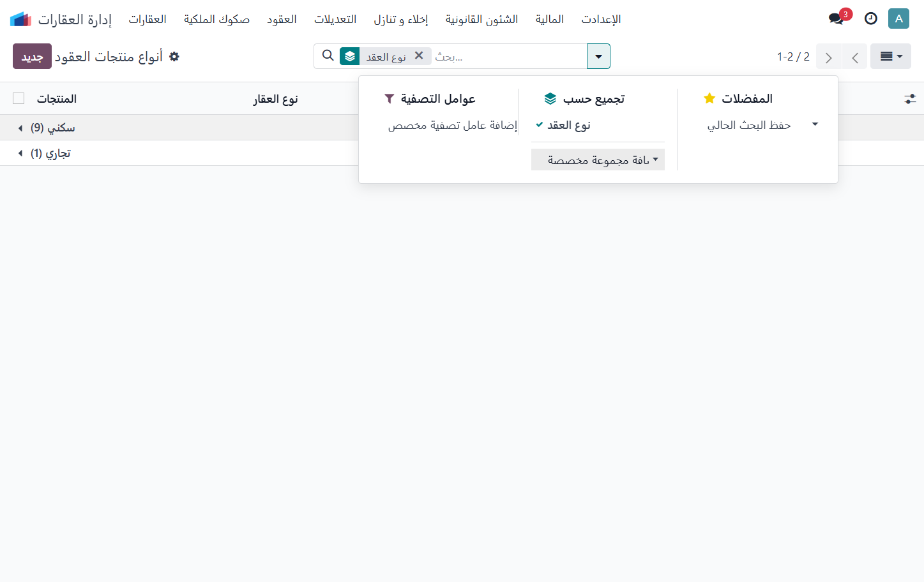Toggle the select-all records checkbox
This screenshot has height=582, width=924.
pyautogui.click(x=19, y=98)
